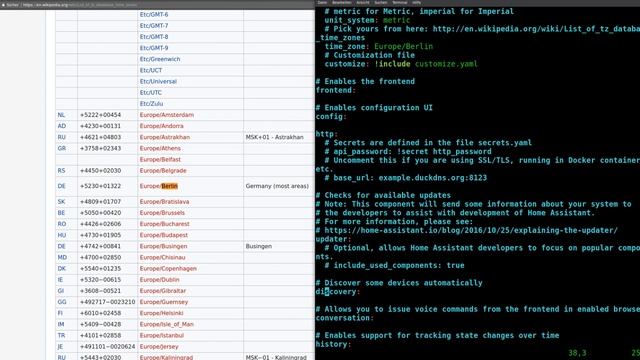Open the Europe/Jersey link
Viewport: 640px width, 360px height.
click(x=159, y=347)
